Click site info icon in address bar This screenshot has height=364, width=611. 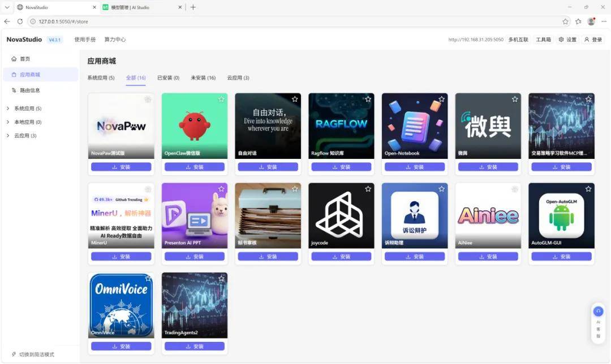coord(33,21)
